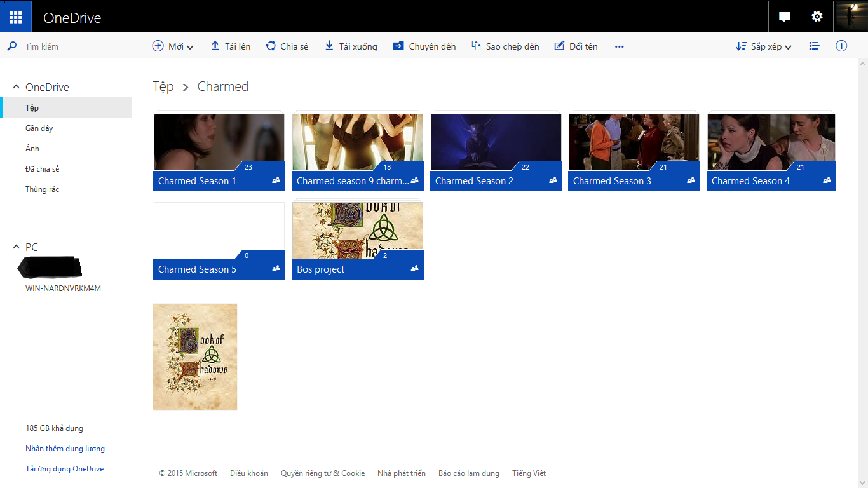The width and height of the screenshot is (868, 488).
Task: Click the Tệp breadcrumb link
Action: coord(163,87)
